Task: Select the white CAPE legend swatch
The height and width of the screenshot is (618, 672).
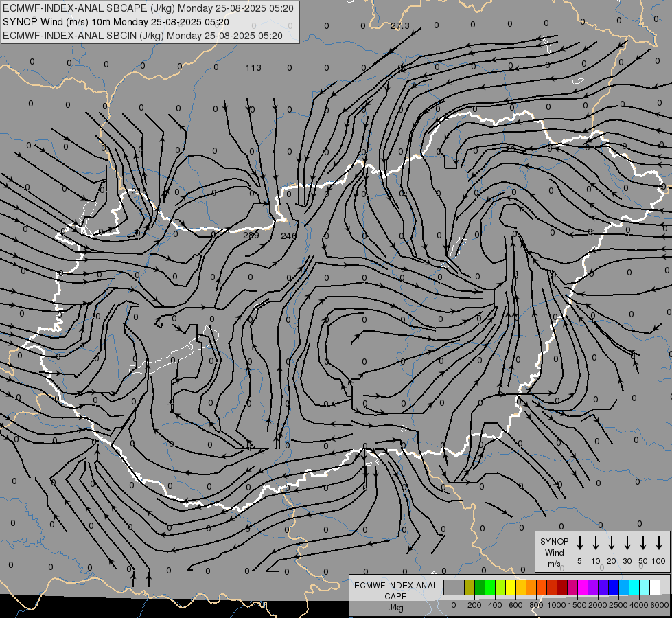Action: click(x=654, y=587)
